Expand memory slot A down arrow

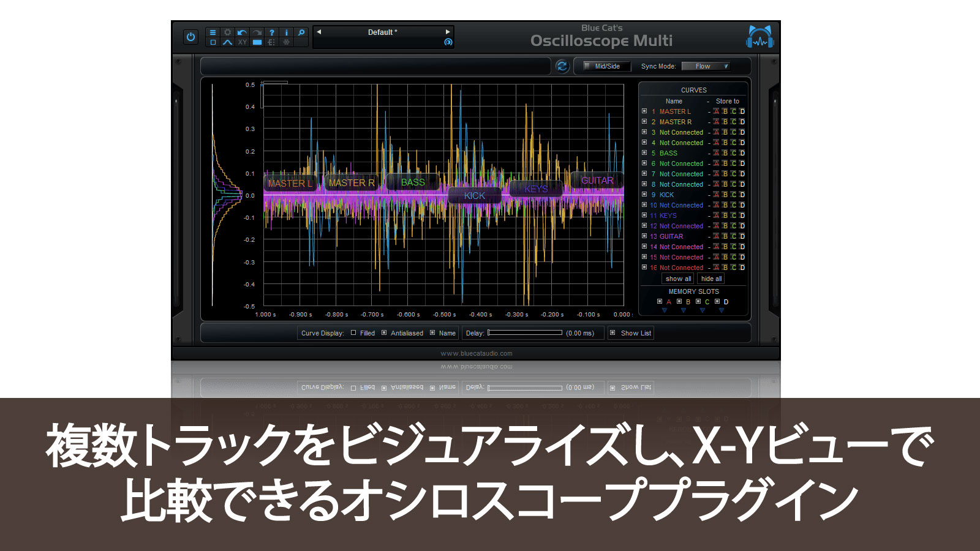[x=665, y=310]
